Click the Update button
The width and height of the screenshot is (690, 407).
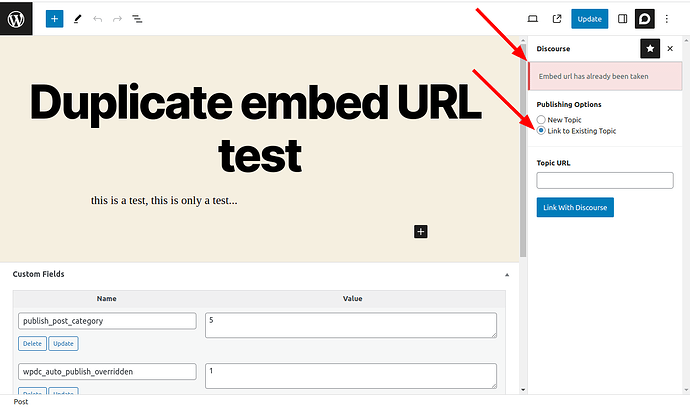[590, 19]
